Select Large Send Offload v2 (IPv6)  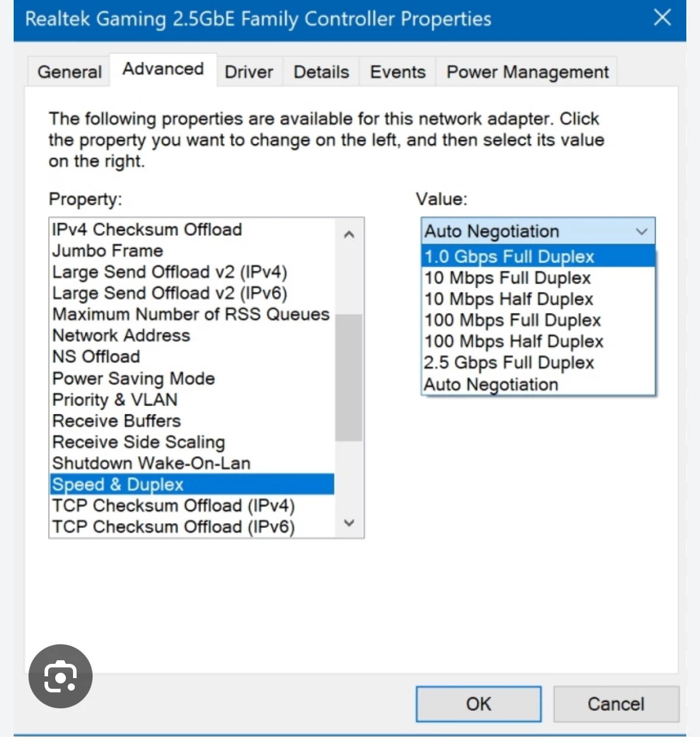click(192, 293)
